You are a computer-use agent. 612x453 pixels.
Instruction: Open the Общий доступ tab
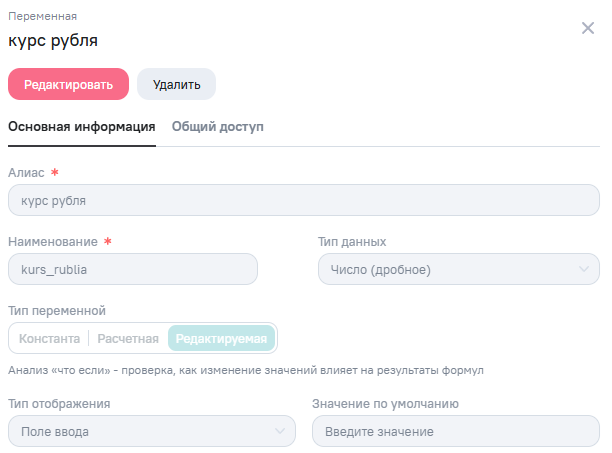point(218,127)
